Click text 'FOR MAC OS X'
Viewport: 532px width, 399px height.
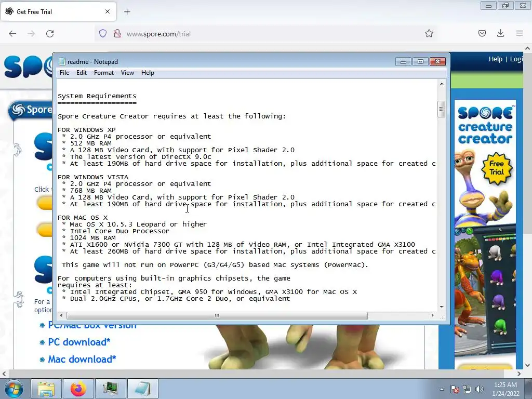(x=83, y=218)
